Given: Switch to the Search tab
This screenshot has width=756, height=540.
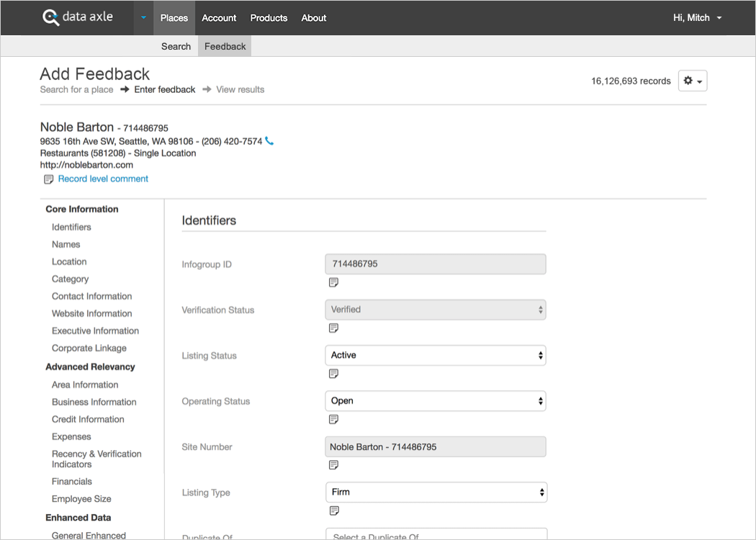Looking at the screenshot, I should click(176, 46).
